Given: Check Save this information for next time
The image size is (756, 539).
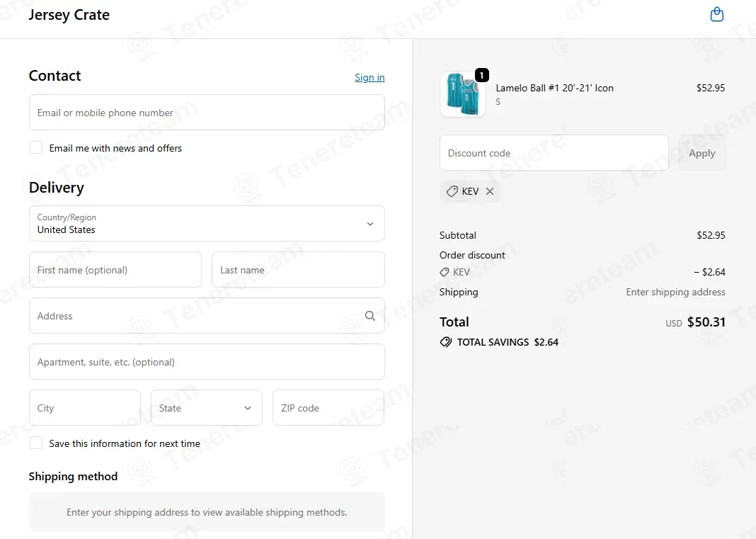Looking at the screenshot, I should point(36,443).
